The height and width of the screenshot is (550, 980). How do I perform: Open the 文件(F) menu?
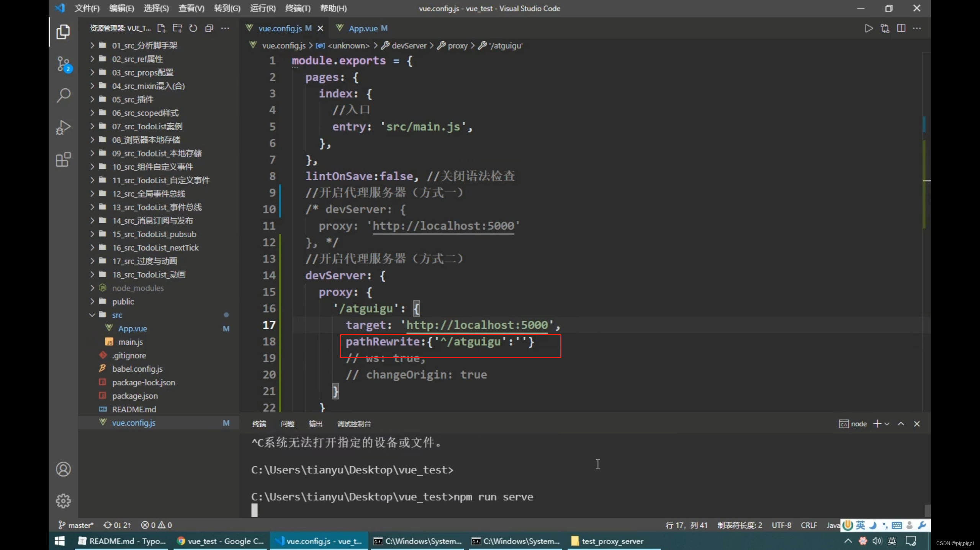(87, 8)
